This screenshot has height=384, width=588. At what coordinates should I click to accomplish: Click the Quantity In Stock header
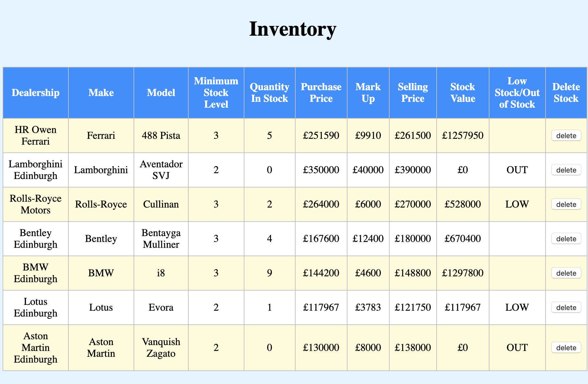pyautogui.click(x=269, y=93)
